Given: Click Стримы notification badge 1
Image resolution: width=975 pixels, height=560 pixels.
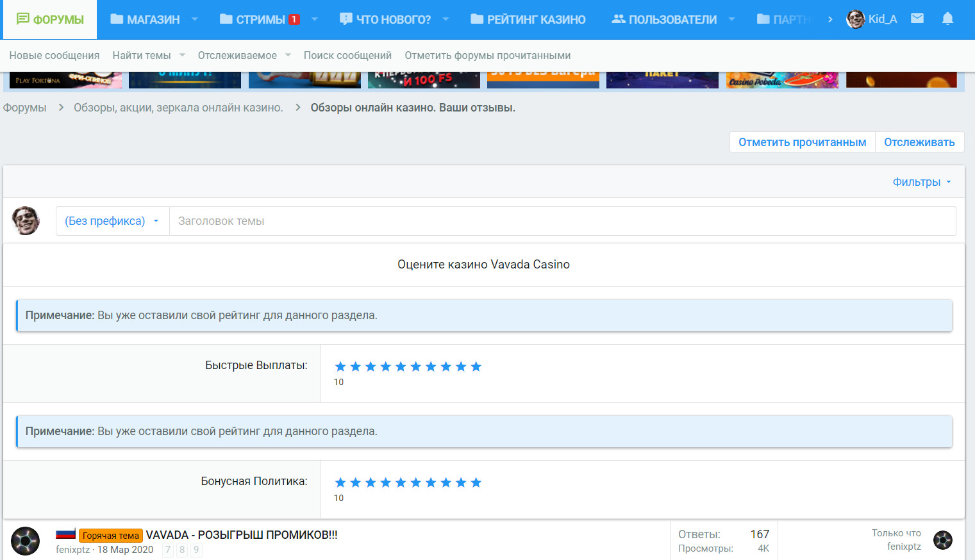Looking at the screenshot, I should tap(294, 19).
